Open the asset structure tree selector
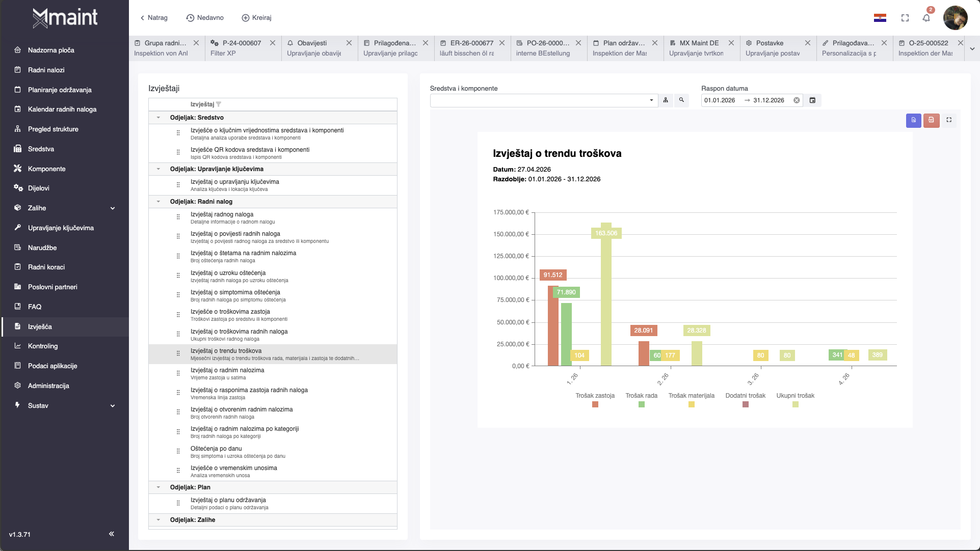The height and width of the screenshot is (551, 980). point(666,100)
